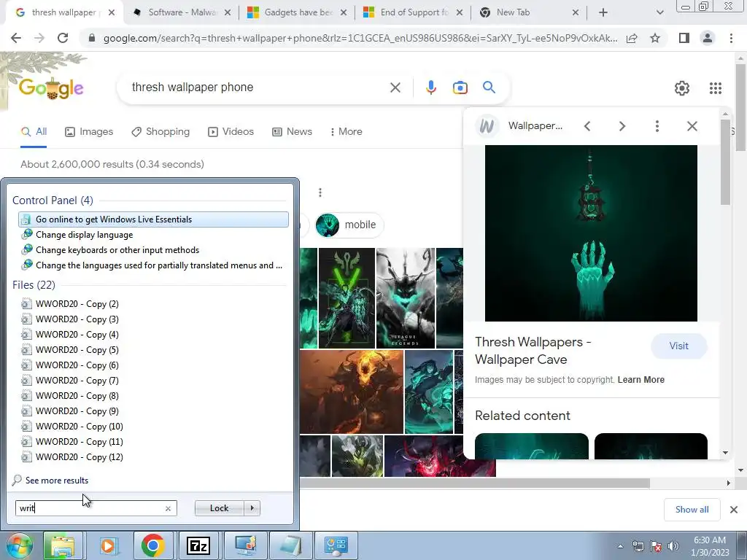The height and width of the screenshot is (560, 747).
Task: Click the horizontal scrollbar below image results
Action: [474, 483]
